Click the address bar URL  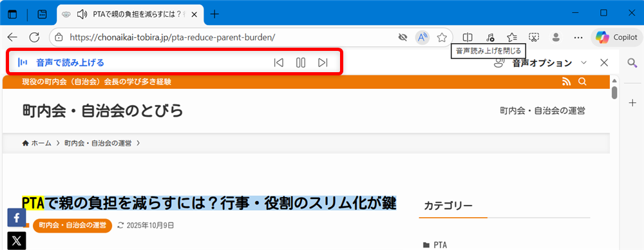[173, 37]
